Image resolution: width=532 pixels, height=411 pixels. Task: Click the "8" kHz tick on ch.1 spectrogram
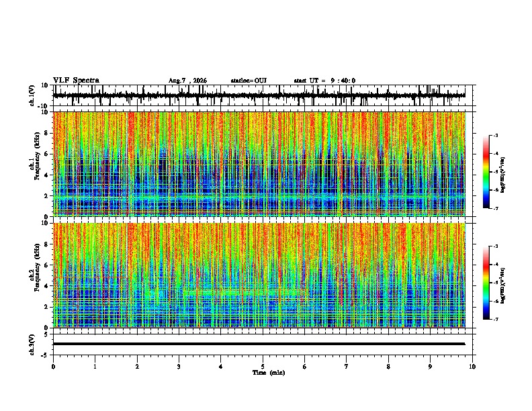pos(46,133)
